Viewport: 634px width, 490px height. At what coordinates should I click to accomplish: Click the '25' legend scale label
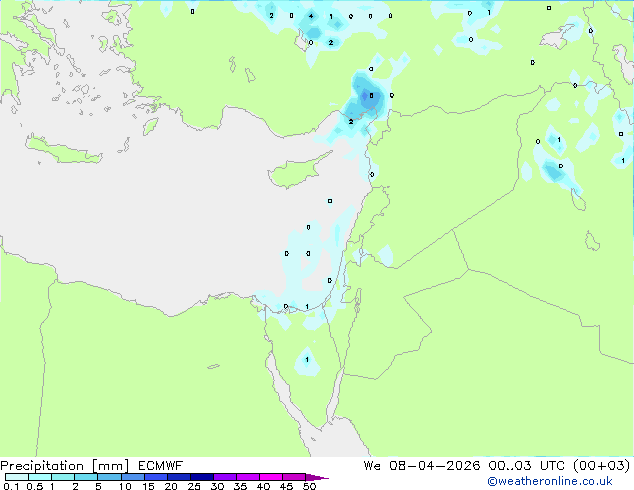click(x=194, y=486)
